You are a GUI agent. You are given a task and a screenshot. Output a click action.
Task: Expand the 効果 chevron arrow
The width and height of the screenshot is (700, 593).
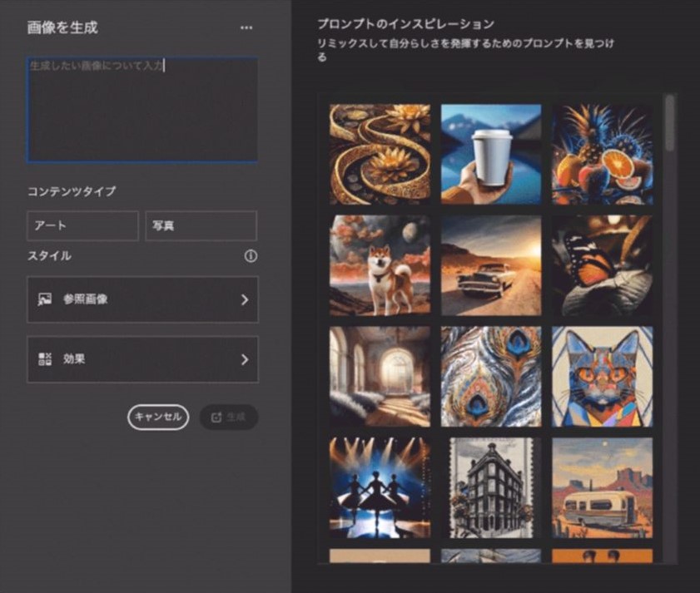(x=245, y=359)
